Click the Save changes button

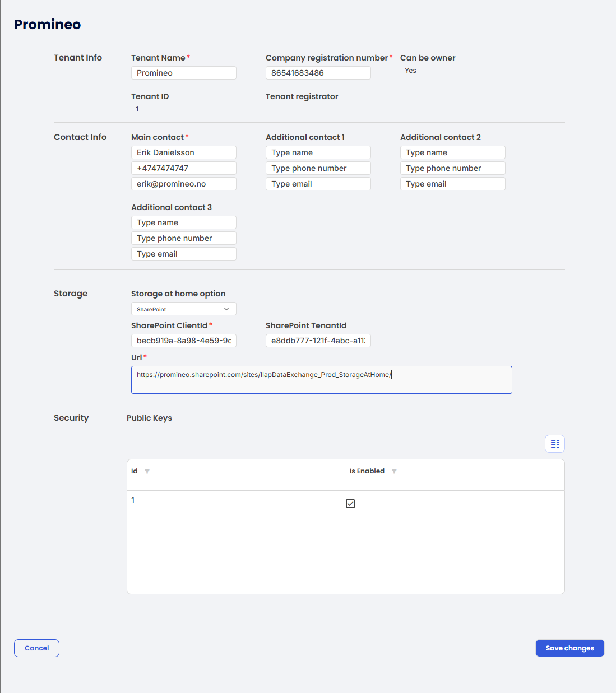[570, 648]
